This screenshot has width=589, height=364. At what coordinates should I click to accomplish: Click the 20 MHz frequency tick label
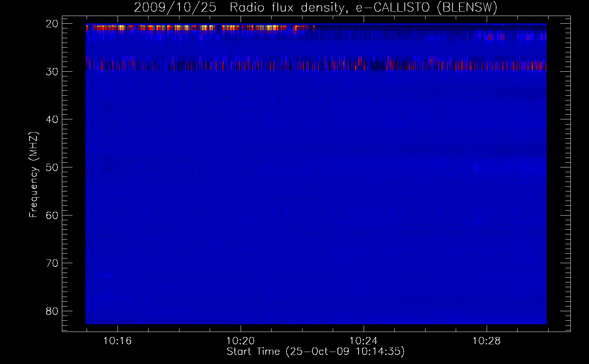coord(52,24)
